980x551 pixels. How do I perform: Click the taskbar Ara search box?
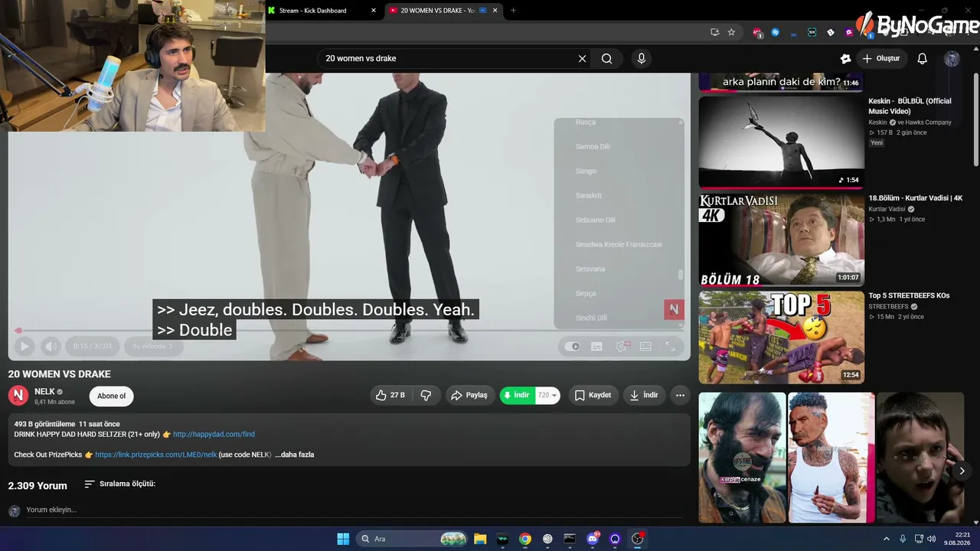click(412, 539)
